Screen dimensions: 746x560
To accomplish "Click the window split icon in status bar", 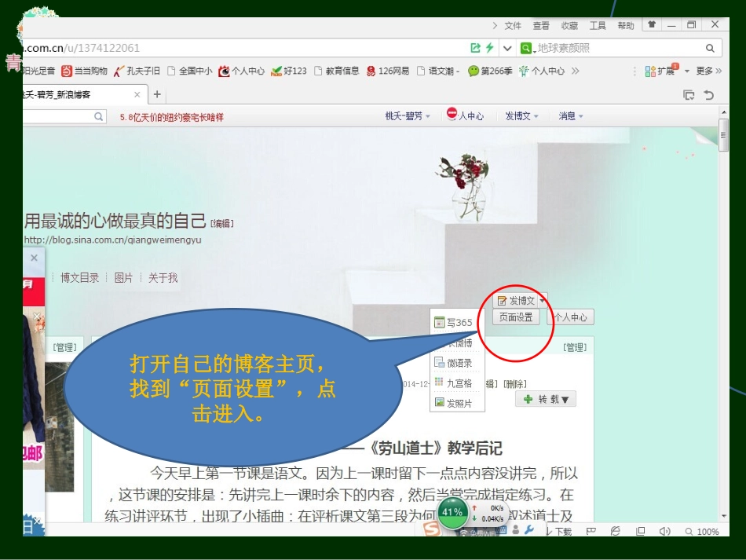I will pos(640,531).
